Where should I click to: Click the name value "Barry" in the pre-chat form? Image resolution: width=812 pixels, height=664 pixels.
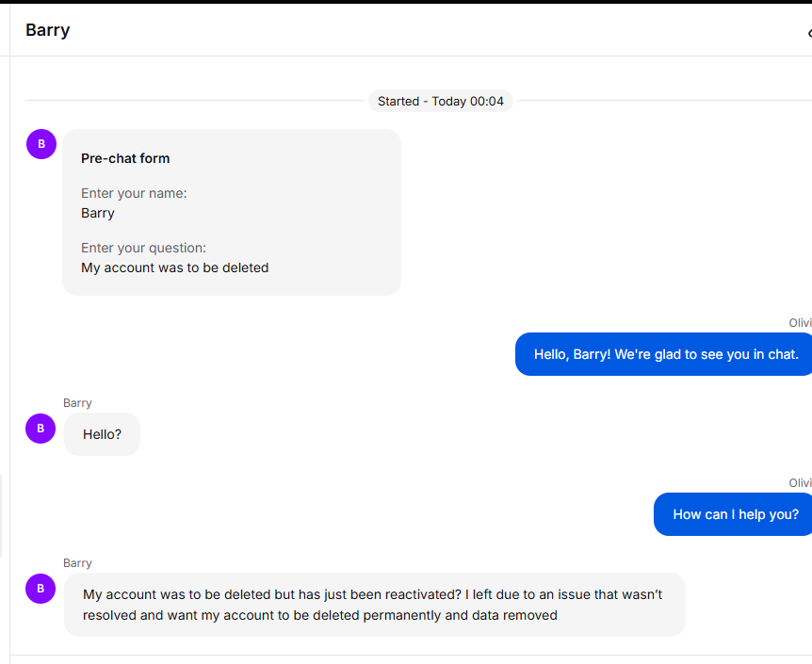[x=98, y=213]
